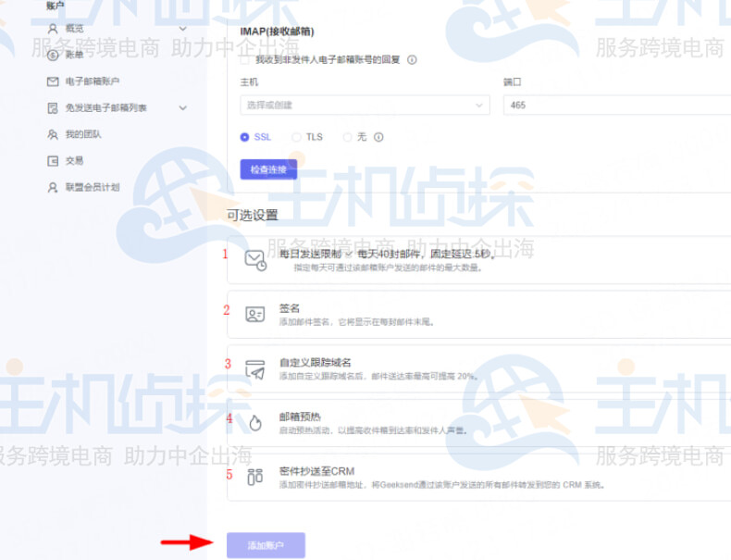Open the 密件抄送至CRM setting card
Viewport: 731px width, 560px height.
point(478,477)
